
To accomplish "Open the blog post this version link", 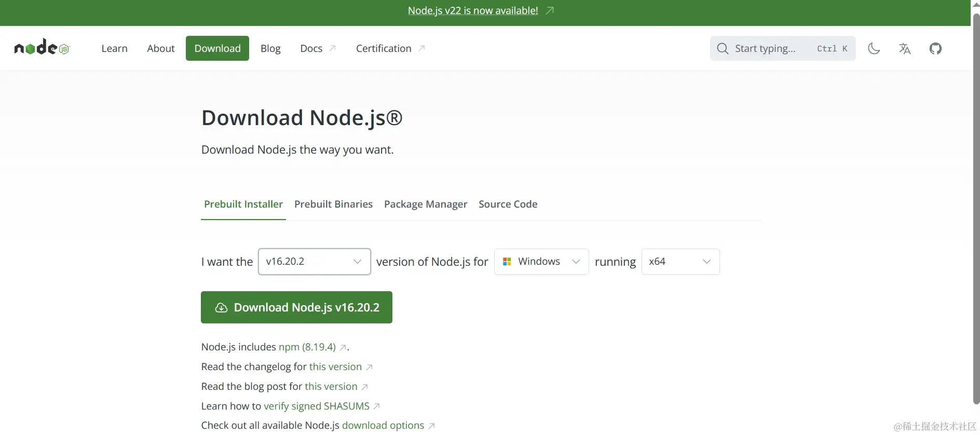I will click(331, 386).
